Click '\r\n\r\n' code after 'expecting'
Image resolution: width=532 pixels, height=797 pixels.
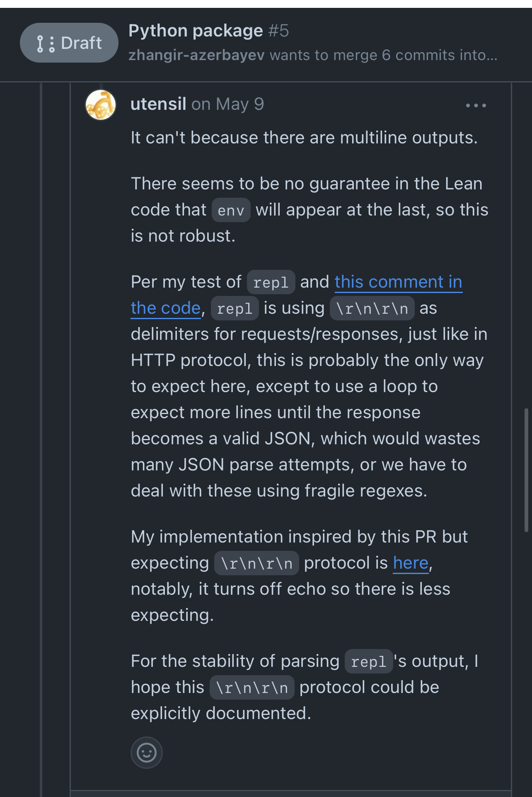[256, 563]
